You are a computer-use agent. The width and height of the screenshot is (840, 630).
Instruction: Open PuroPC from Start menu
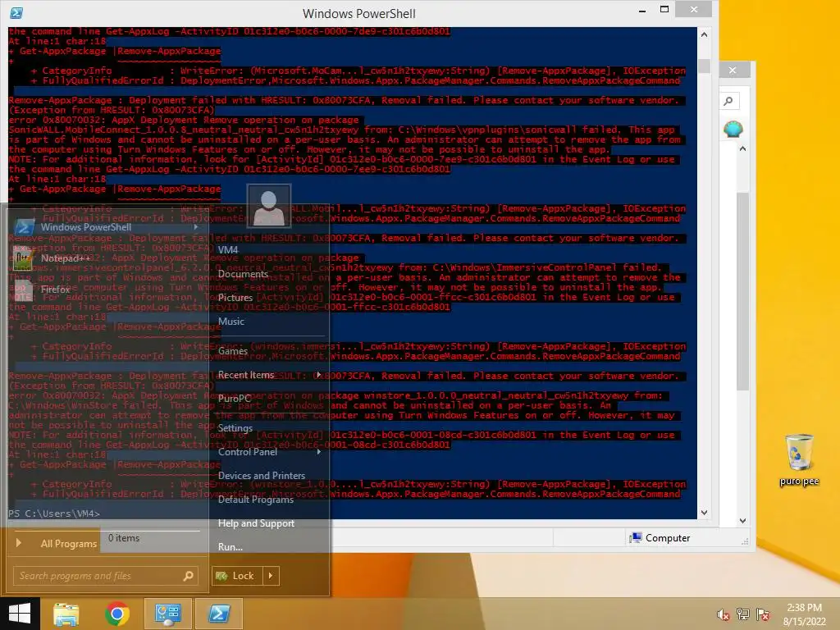coord(234,399)
